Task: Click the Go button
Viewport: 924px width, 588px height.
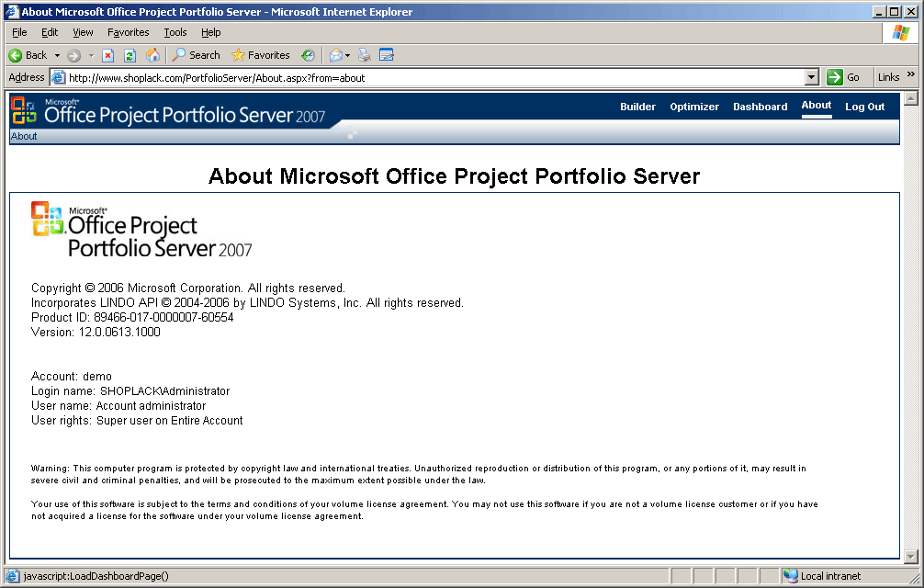Action: click(843, 77)
